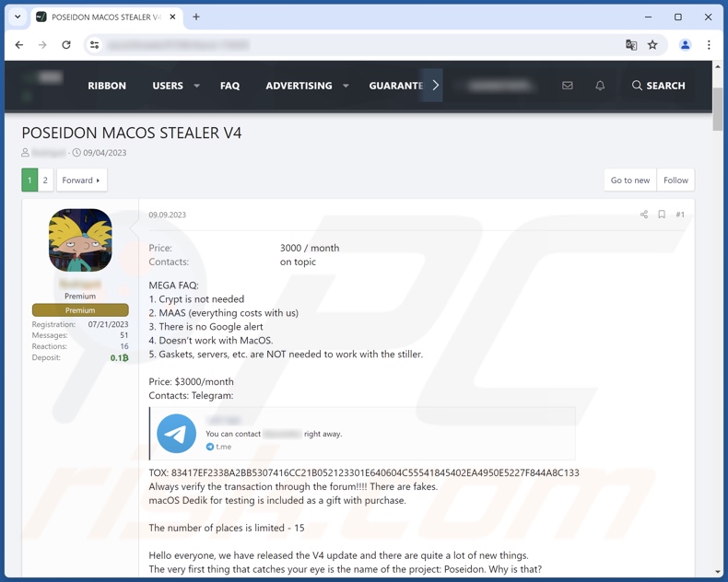Click the blurred browser address bar URL

178,45
